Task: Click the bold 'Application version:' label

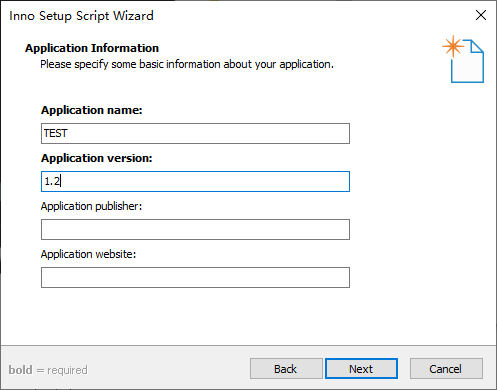Action: point(97,158)
